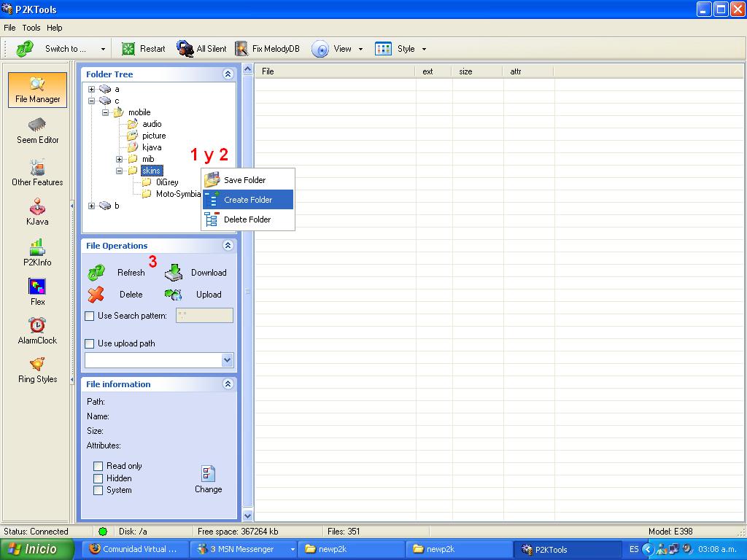Expand drive a in the folder tree

point(91,89)
